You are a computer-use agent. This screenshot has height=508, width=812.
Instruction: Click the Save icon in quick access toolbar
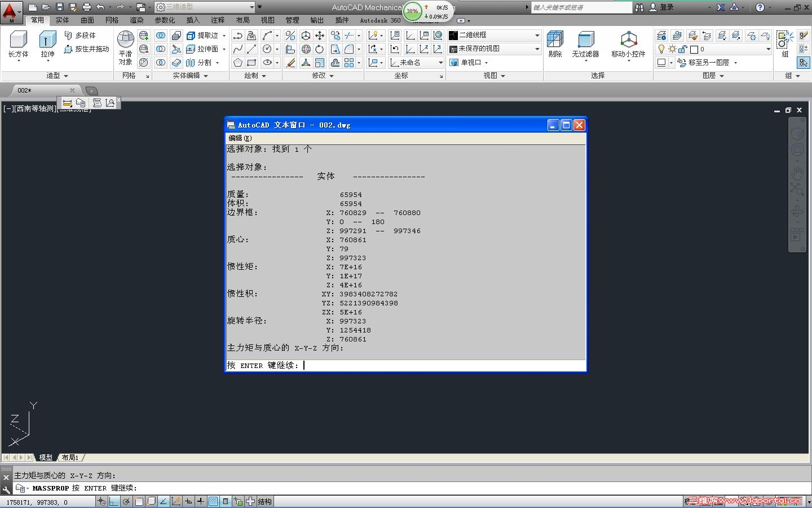60,7
